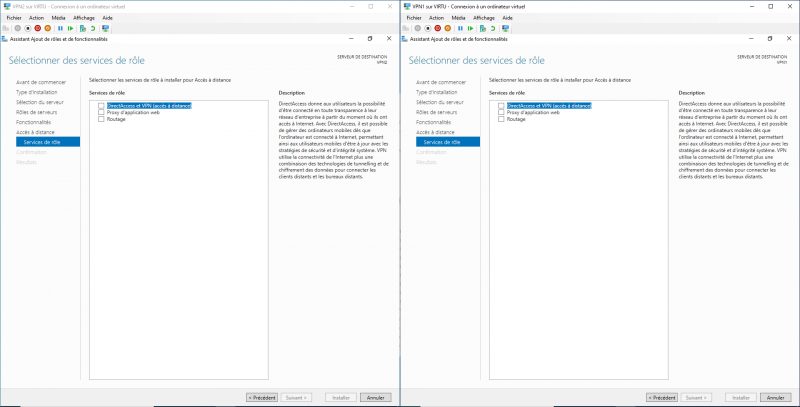The image size is (800, 407).
Task: Open Média menu in VPN2 window
Action: [58, 18]
